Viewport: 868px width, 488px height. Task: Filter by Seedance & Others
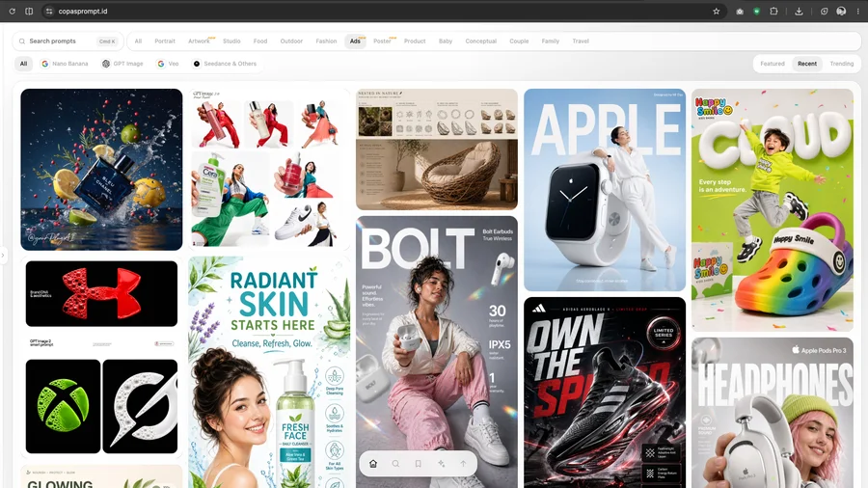pyautogui.click(x=225, y=64)
